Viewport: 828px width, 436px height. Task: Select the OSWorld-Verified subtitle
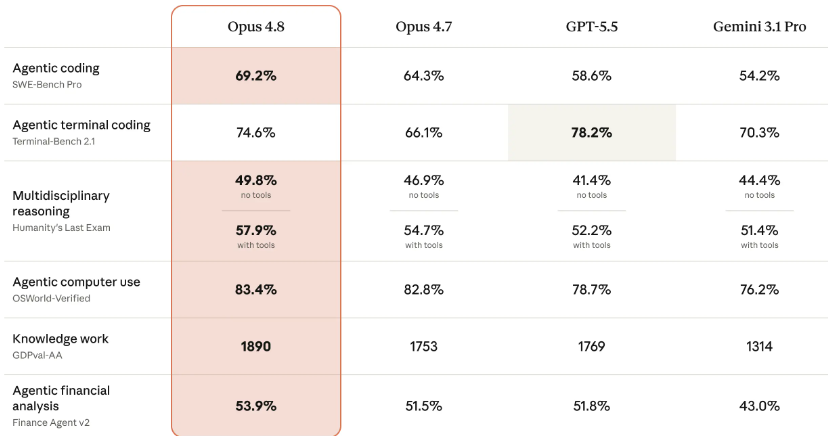point(51,298)
